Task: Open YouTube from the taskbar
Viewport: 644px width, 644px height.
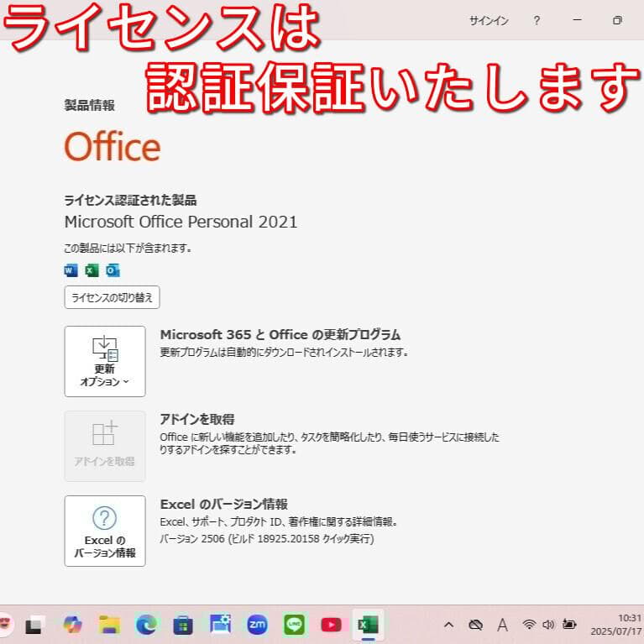Action: tap(331, 625)
